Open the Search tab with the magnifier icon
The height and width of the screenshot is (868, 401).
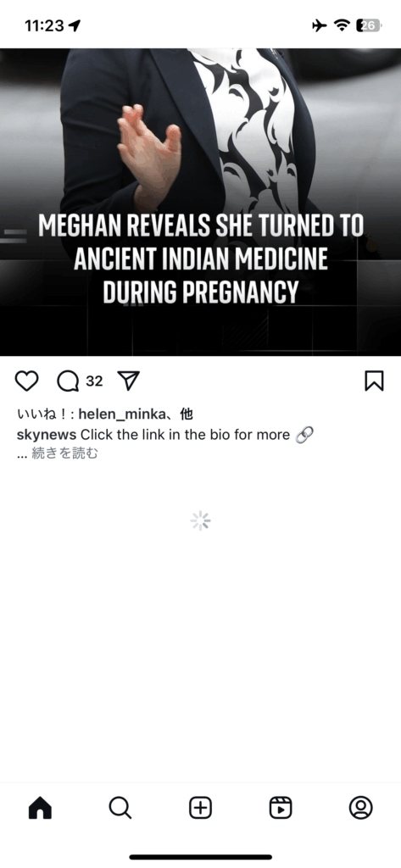120,808
